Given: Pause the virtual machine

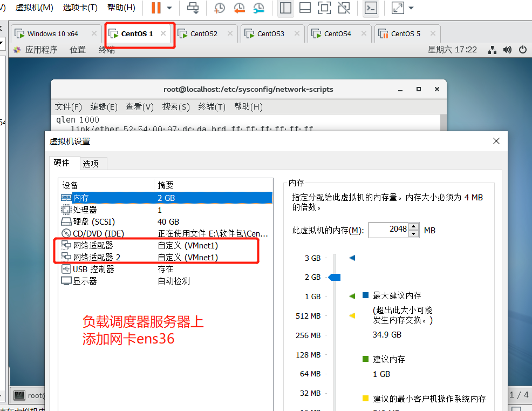Looking at the screenshot, I should pyautogui.click(x=156, y=8).
